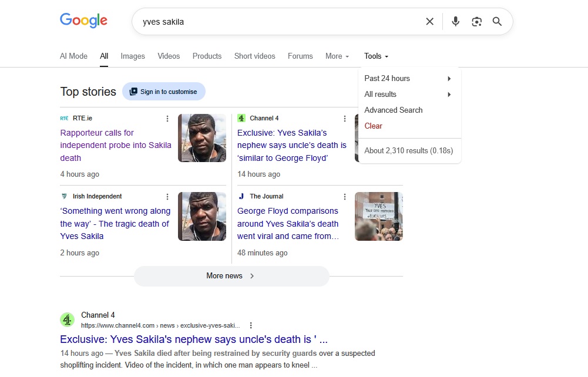
Task: Click 'Irish Independent' source name
Action: tap(97, 196)
